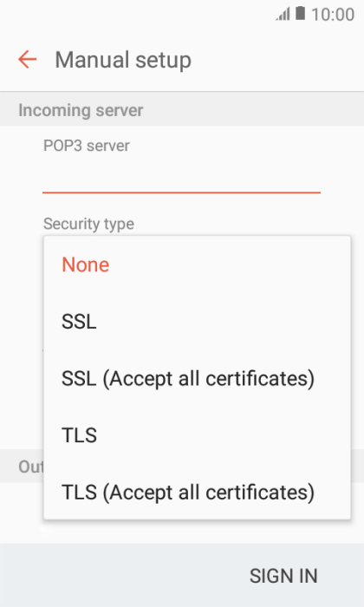This screenshot has height=607, width=364.
Task: Tap the SIGN IN button
Action: pos(283,576)
